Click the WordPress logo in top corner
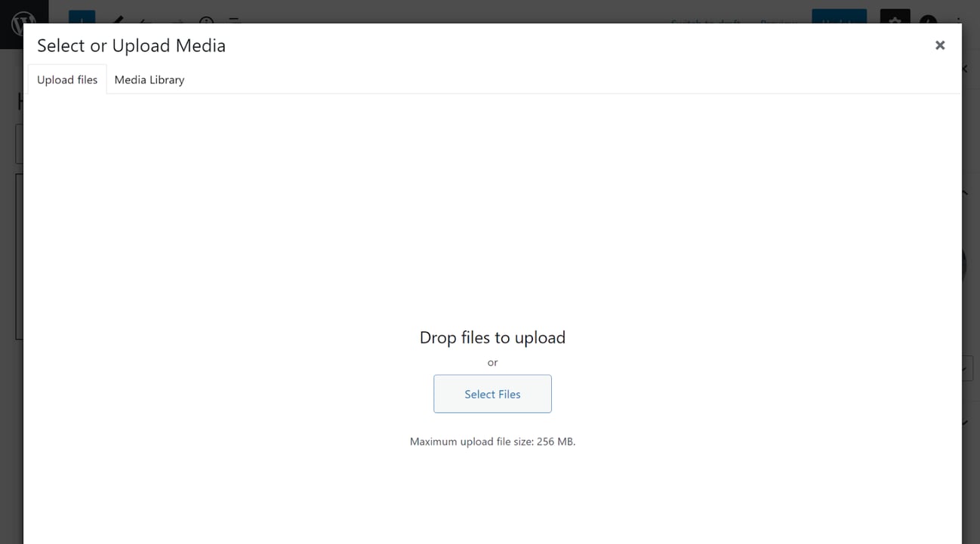 23,21
